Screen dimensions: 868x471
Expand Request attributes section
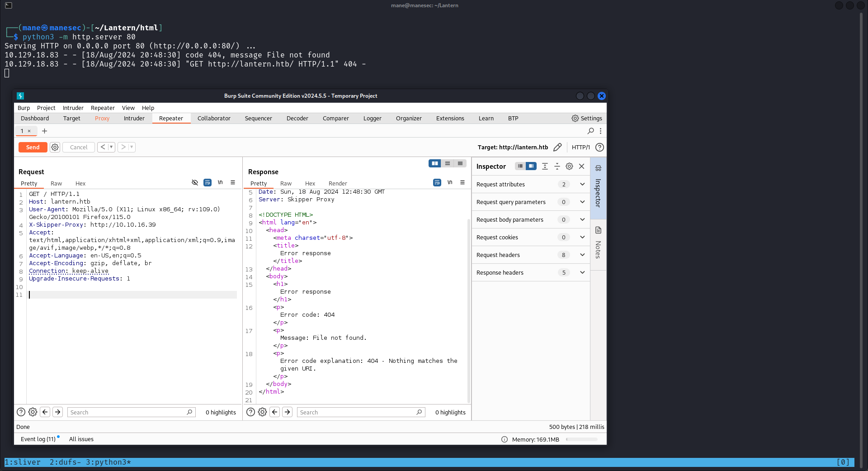[x=531, y=185]
